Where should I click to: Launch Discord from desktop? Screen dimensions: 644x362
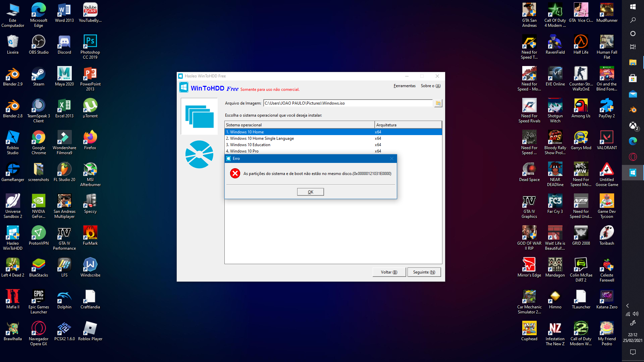coord(64,45)
